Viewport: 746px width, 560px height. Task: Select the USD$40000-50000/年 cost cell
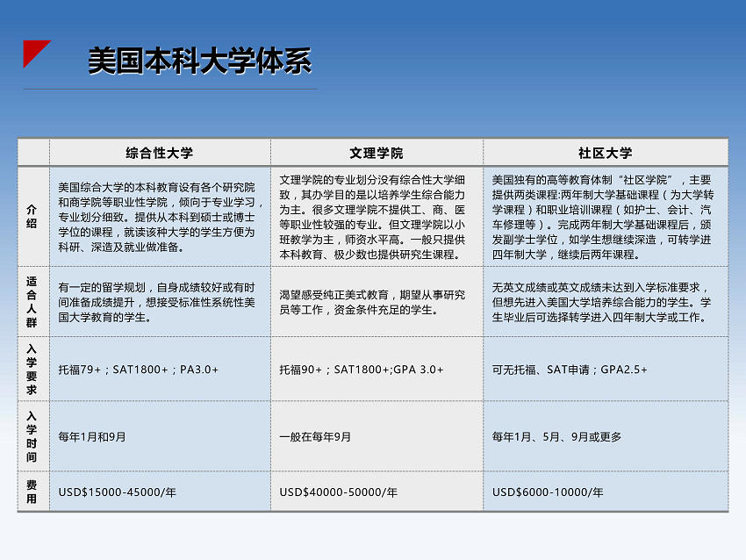[377, 492]
